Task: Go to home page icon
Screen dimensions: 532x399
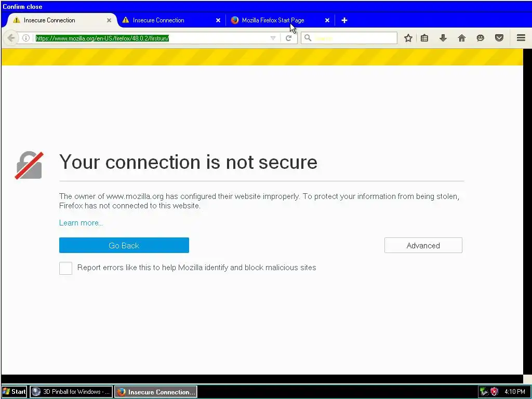Action: click(x=462, y=38)
